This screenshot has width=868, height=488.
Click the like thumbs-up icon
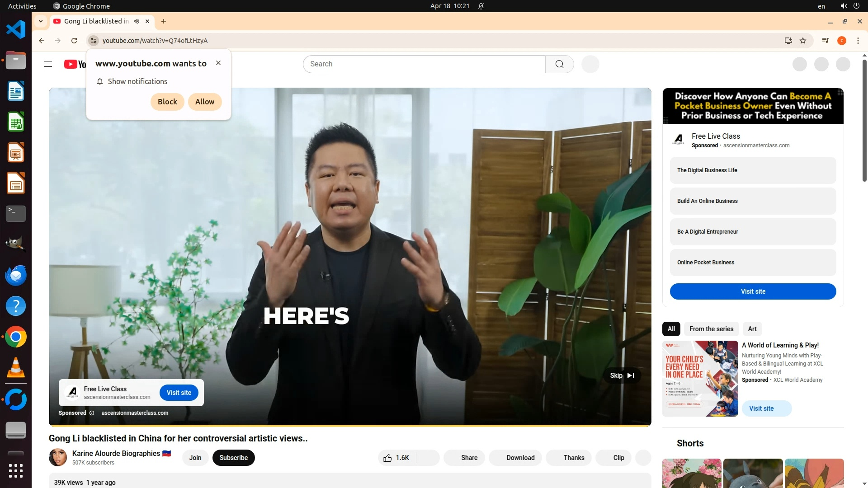pyautogui.click(x=387, y=458)
